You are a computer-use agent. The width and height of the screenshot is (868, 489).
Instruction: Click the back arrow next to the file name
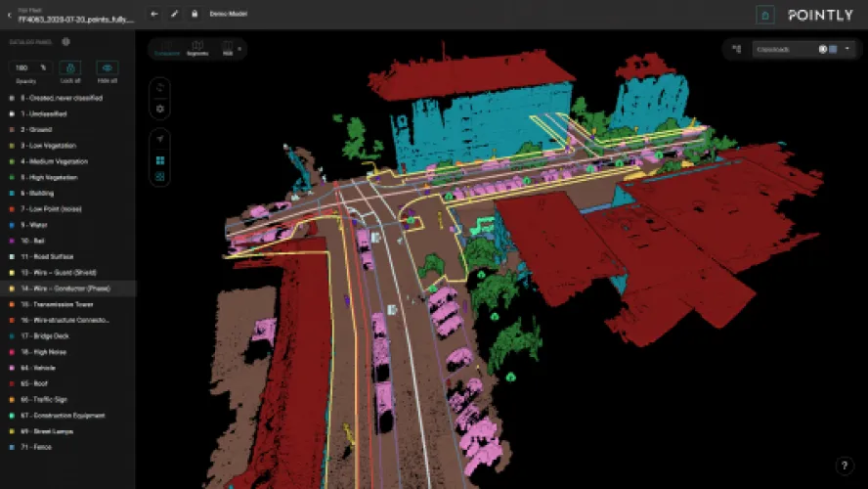[x=154, y=15]
